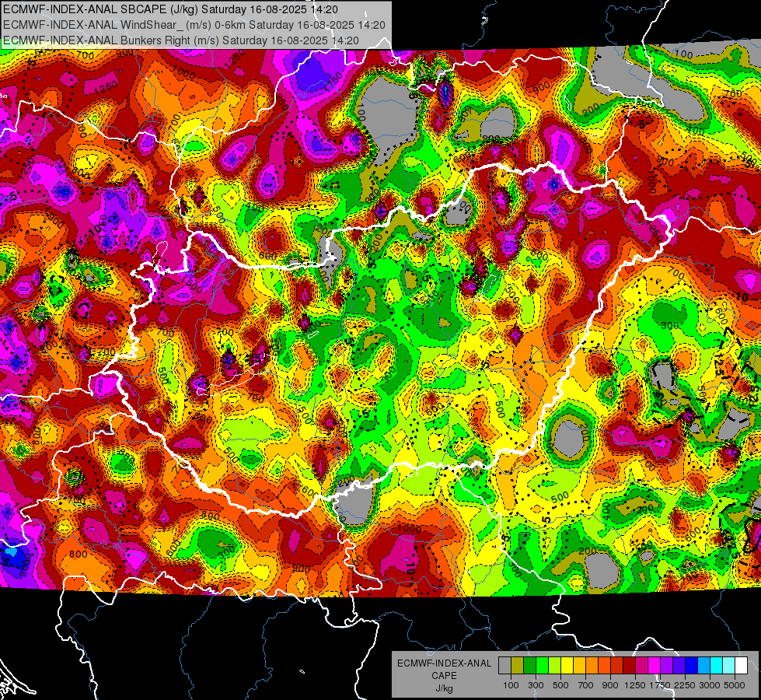
Task: Pick the dark maroon red legend swatch
Action: point(630,666)
